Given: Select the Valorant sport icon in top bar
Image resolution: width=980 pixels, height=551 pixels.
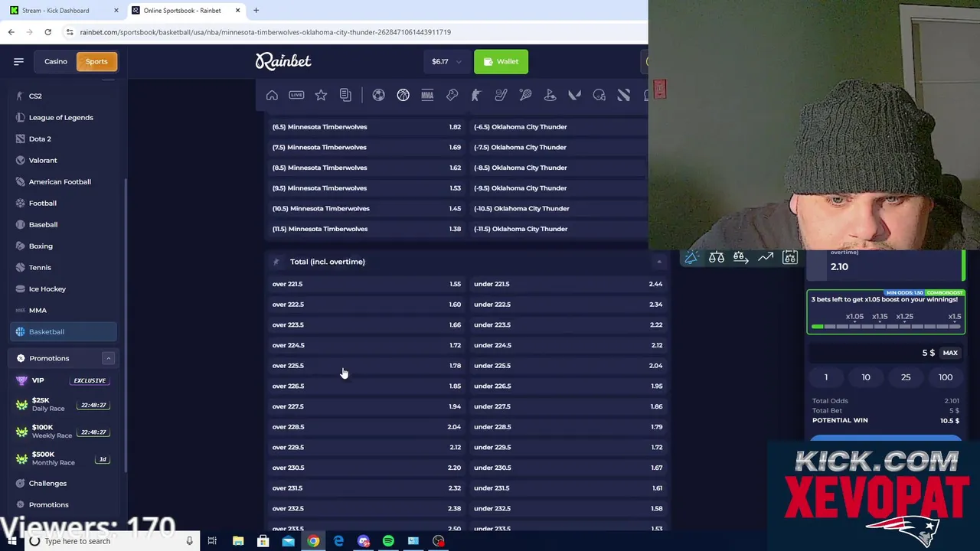Looking at the screenshot, I should coord(574,95).
